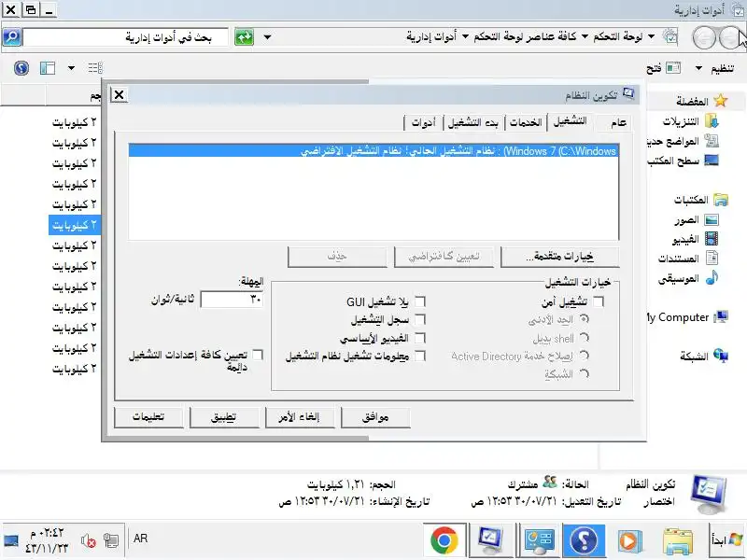The image size is (747, 560).
Task: Toggle the preview pane icon
Action: point(48,67)
